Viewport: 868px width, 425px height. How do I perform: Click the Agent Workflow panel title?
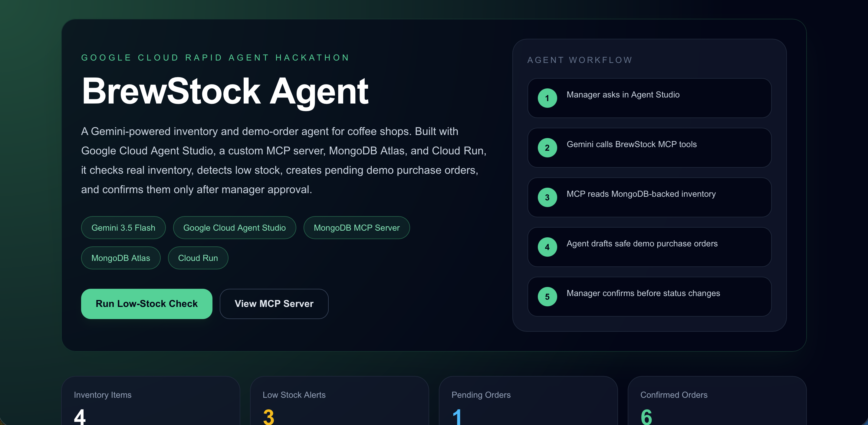pyautogui.click(x=580, y=60)
